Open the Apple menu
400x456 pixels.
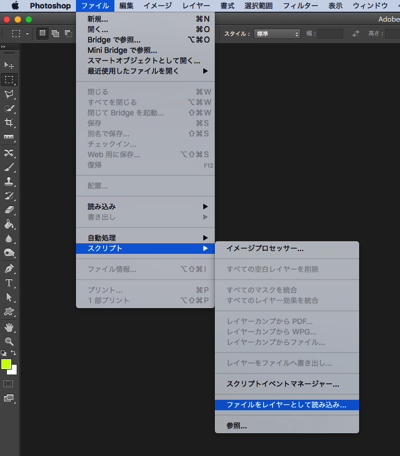pos(15,6)
